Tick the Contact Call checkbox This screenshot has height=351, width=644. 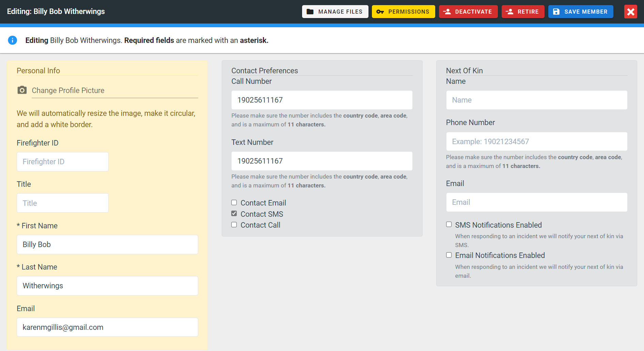(x=234, y=225)
